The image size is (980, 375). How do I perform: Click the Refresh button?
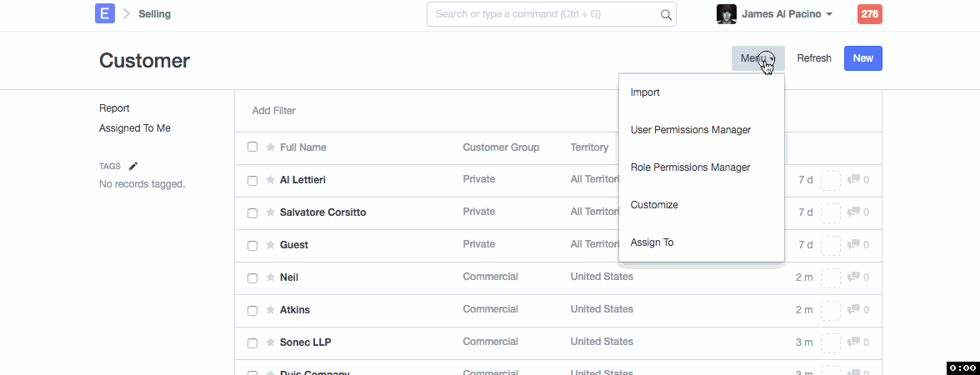pos(813,58)
